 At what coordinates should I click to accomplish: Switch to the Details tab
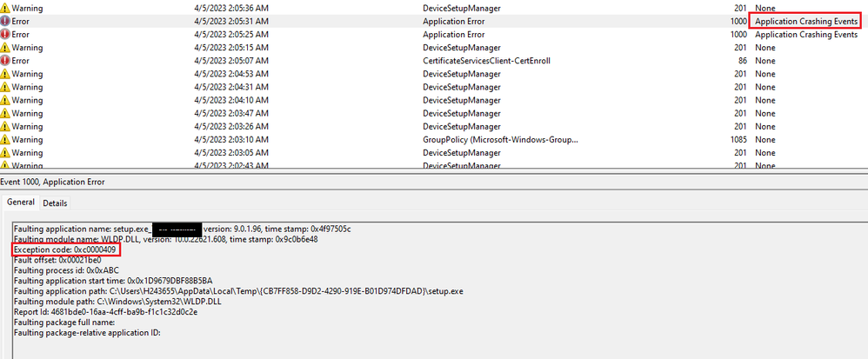[55, 203]
